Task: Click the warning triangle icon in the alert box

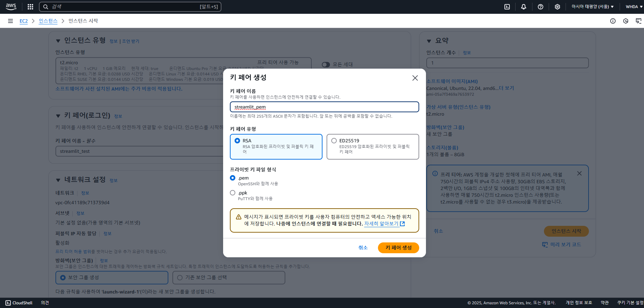Action: click(x=239, y=217)
